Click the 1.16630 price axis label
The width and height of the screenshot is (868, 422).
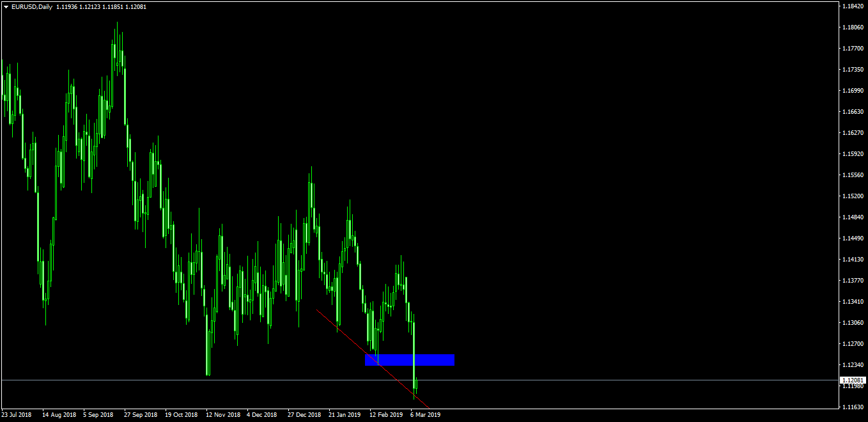point(854,111)
